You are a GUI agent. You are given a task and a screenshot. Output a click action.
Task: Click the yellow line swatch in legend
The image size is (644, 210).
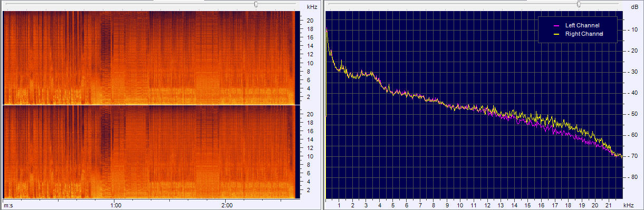(555, 34)
